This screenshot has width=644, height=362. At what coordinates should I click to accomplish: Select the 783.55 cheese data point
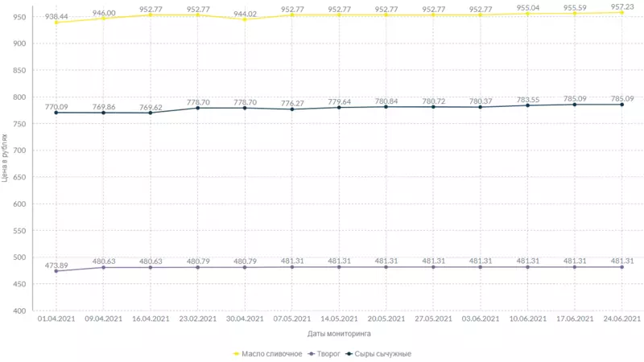527,105
